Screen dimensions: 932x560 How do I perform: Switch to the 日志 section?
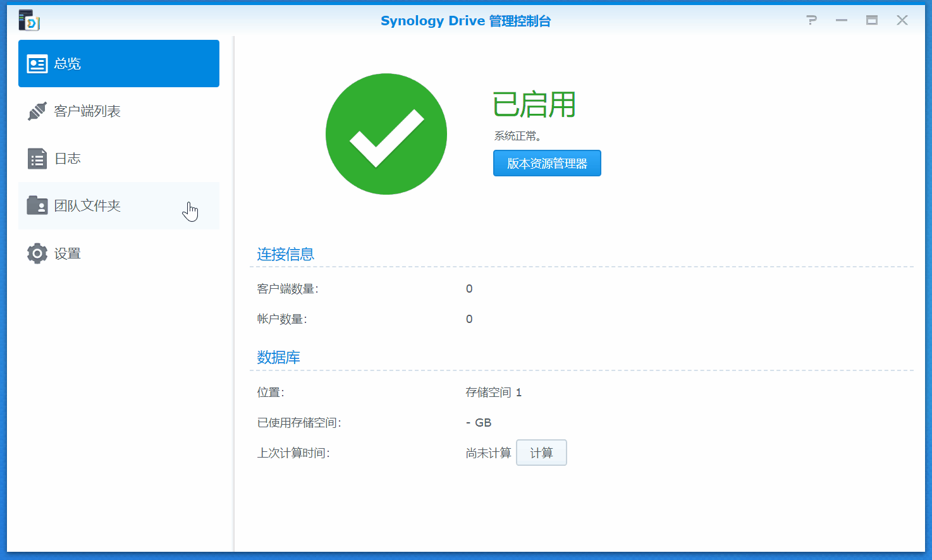tap(70, 158)
